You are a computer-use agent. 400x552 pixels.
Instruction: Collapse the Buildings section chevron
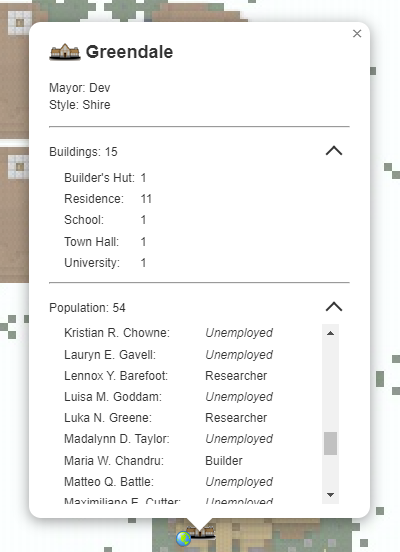click(x=334, y=151)
